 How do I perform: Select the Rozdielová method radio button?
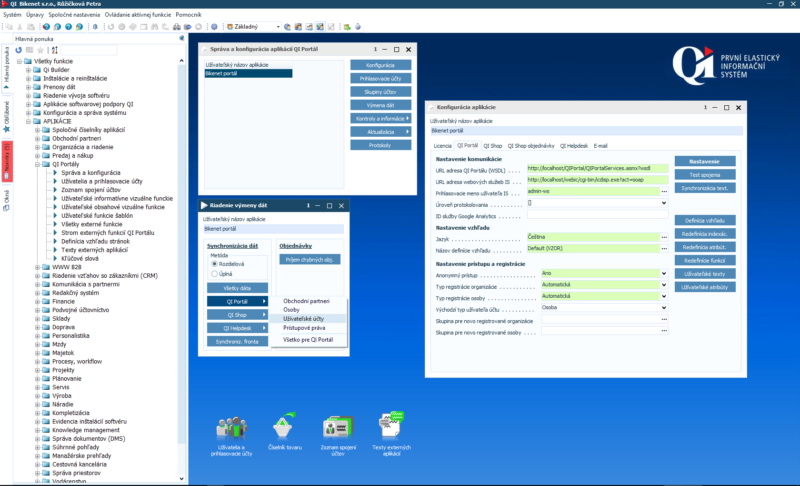[x=214, y=264]
